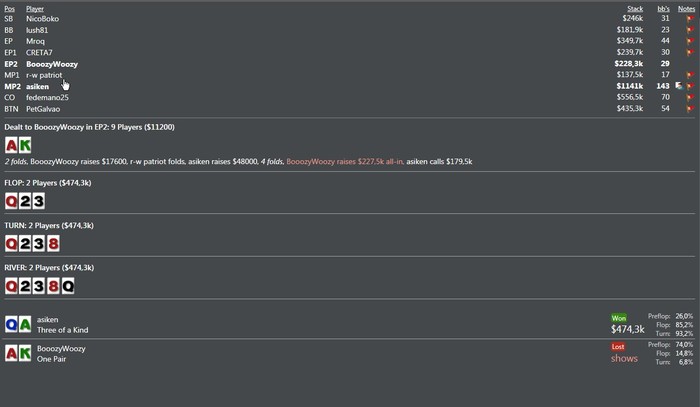
Task: Click the river Queen card
Action: [68, 286]
